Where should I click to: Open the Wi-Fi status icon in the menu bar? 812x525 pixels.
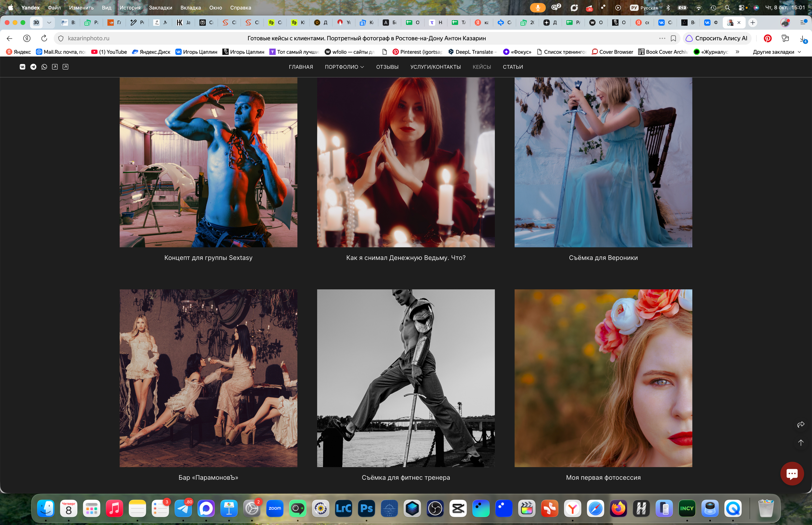coord(698,8)
